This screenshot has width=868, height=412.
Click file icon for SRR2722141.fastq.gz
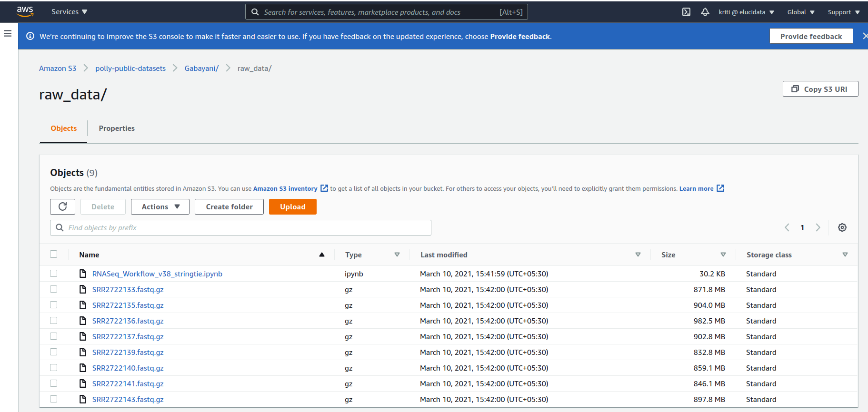(x=83, y=383)
